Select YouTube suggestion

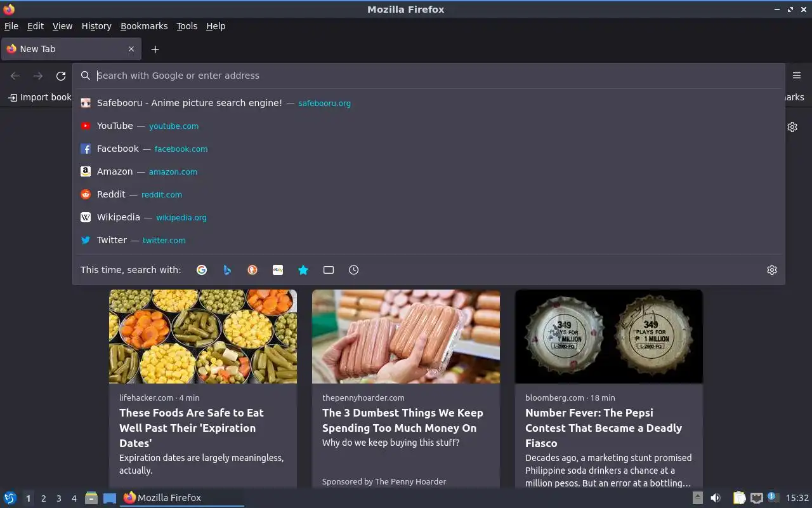[429, 126]
